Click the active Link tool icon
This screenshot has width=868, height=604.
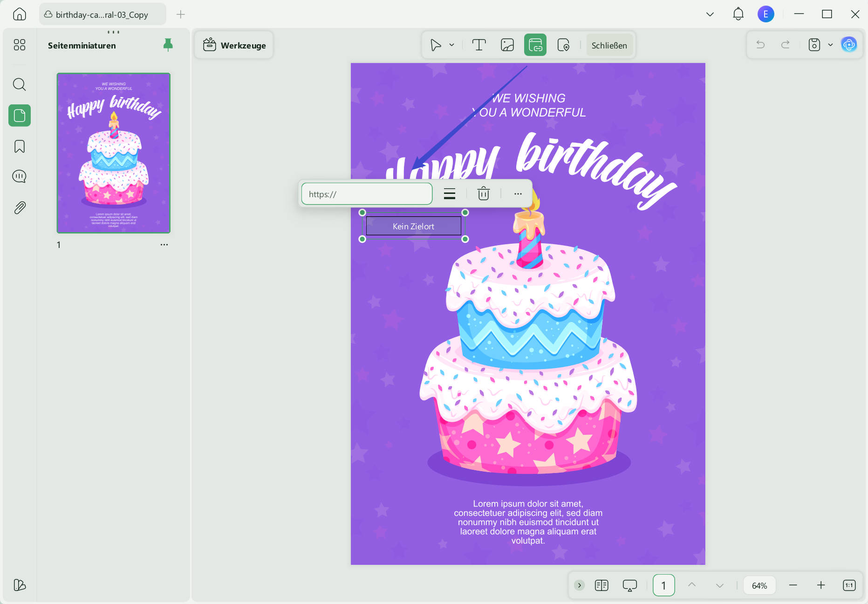click(x=535, y=45)
